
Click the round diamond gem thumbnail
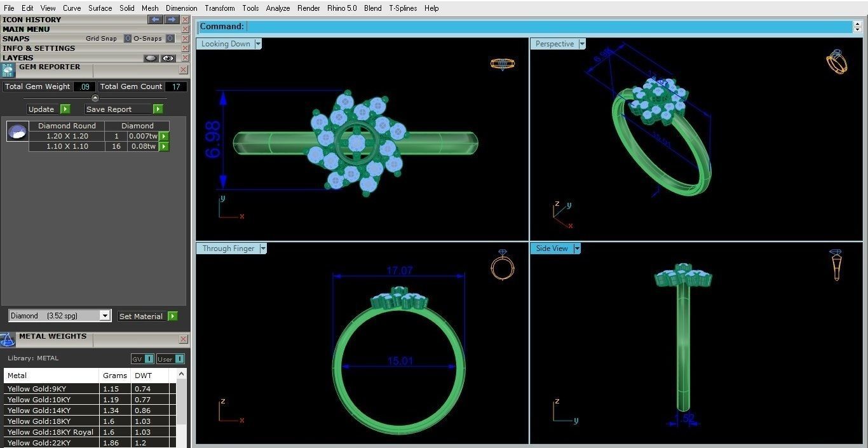tap(17, 132)
